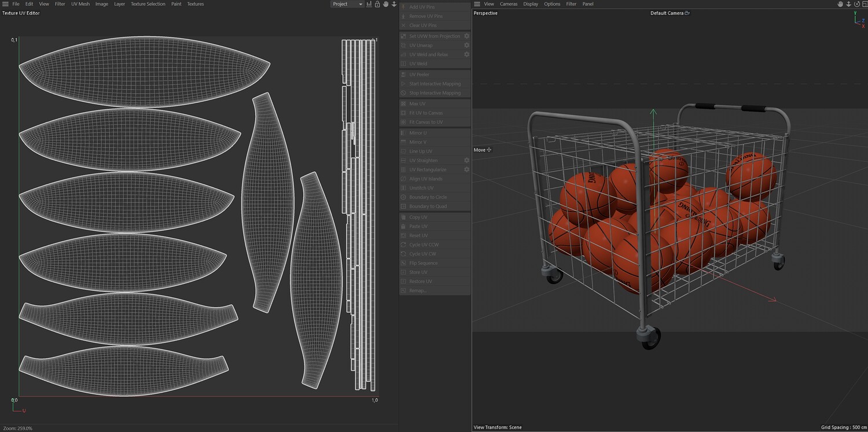Open the UV Mesh menu
This screenshot has height=432, width=868.
[x=80, y=4]
